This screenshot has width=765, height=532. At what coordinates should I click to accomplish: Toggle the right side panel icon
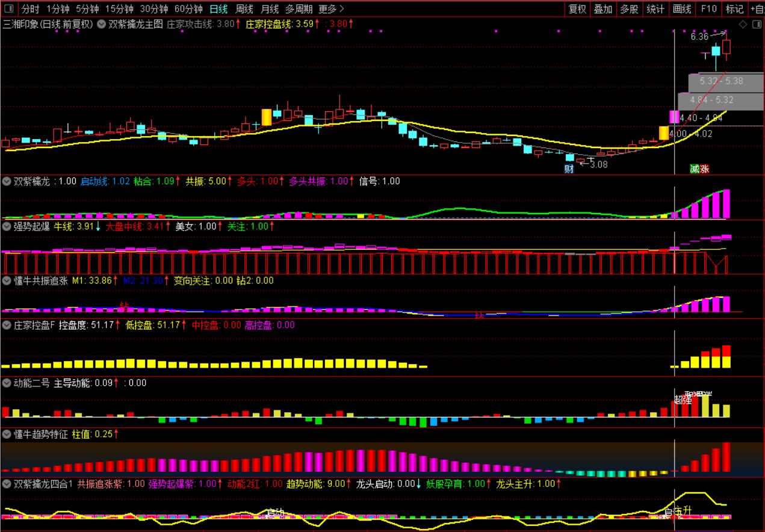756,24
